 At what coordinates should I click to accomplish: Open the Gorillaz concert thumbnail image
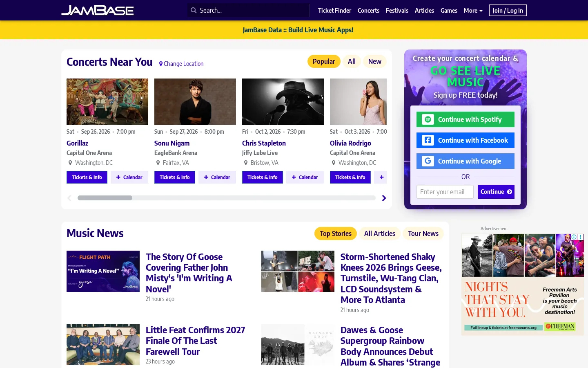click(107, 101)
